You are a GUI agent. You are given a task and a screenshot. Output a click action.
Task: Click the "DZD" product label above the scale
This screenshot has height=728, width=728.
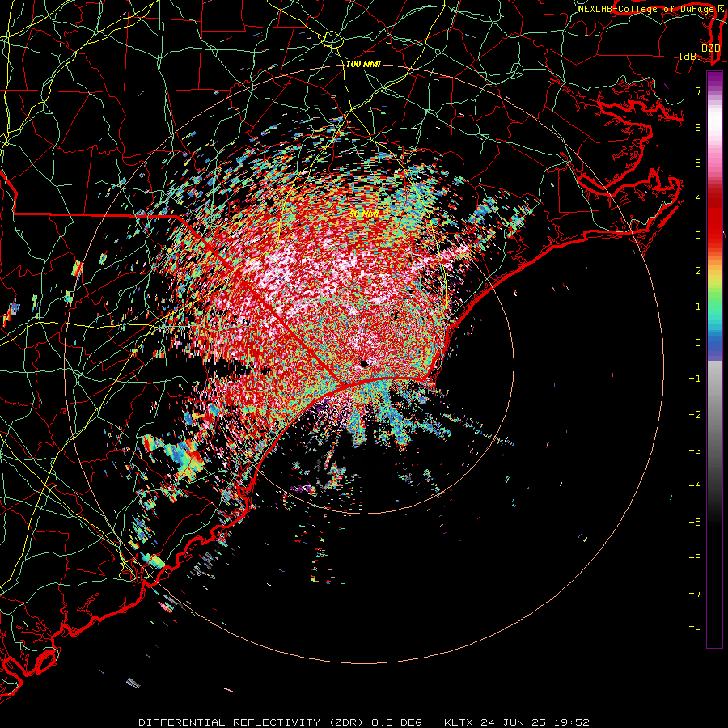(x=710, y=49)
